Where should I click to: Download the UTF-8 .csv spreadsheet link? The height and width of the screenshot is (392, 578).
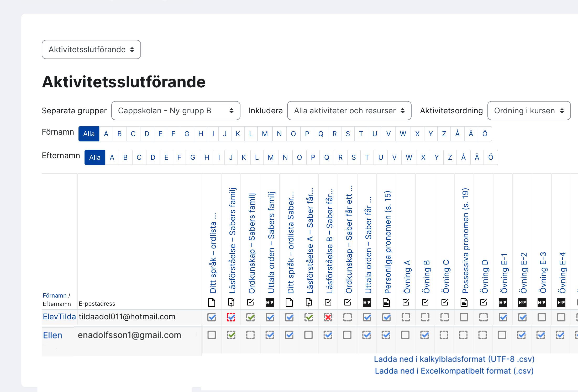coord(454,359)
